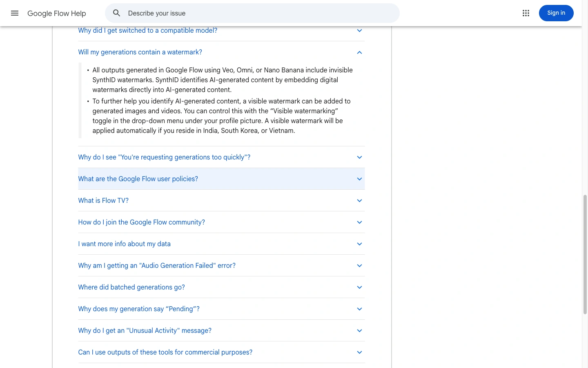Expand "I want more info about my data"
The width and height of the screenshot is (588, 368).
pyautogui.click(x=221, y=244)
